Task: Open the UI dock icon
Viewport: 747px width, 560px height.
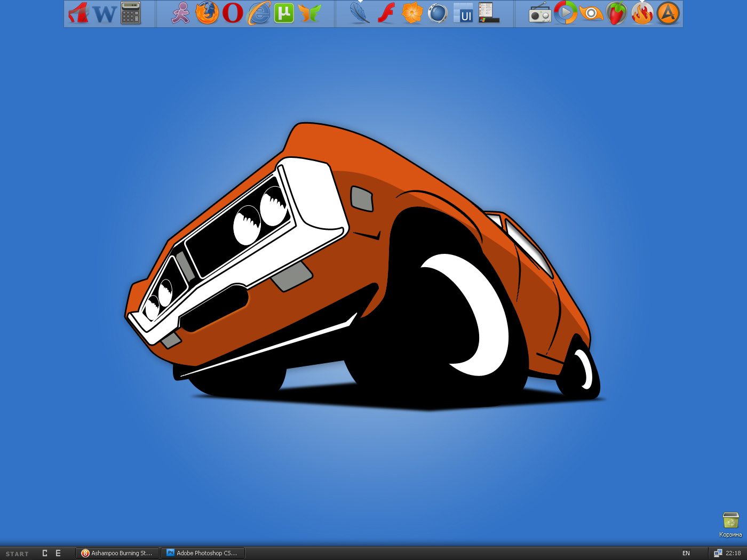Action: tap(463, 13)
